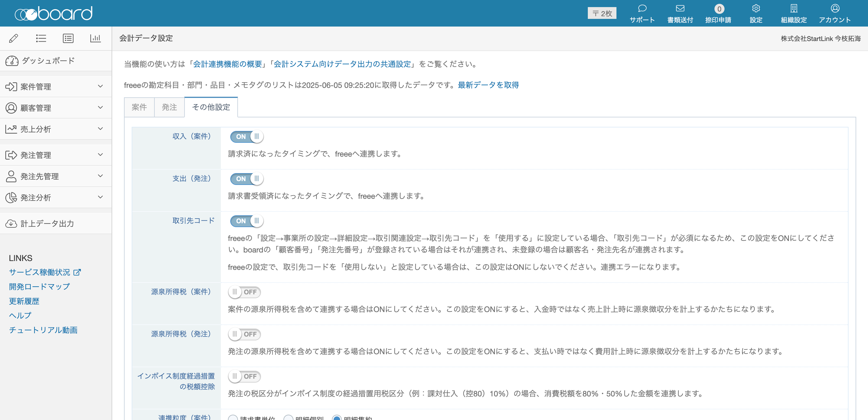The width and height of the screenshot is (868, 420).
Task: Expand the 顧客管理 menu chevron
Action: (x=100, y=107)
